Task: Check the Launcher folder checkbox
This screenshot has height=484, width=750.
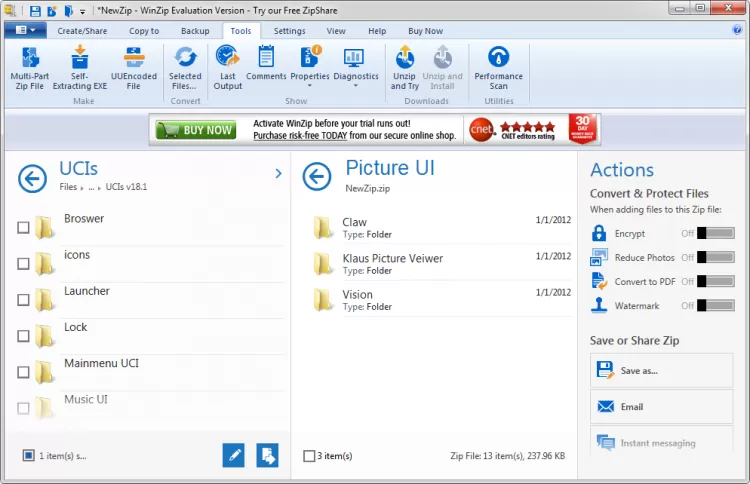Action: [23, 300]
